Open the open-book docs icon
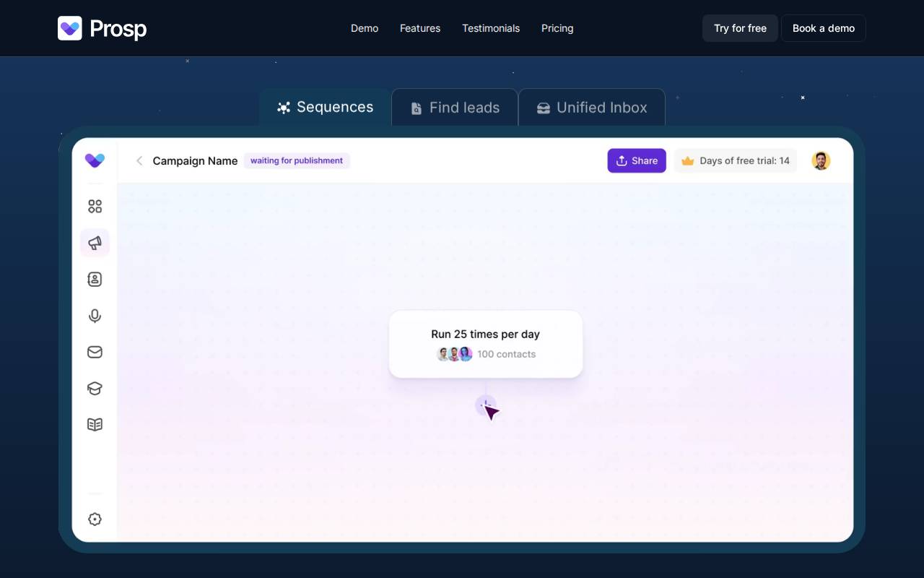Image resolution: width=924 pixels, height=578 pixels. (x=95, y=424)
